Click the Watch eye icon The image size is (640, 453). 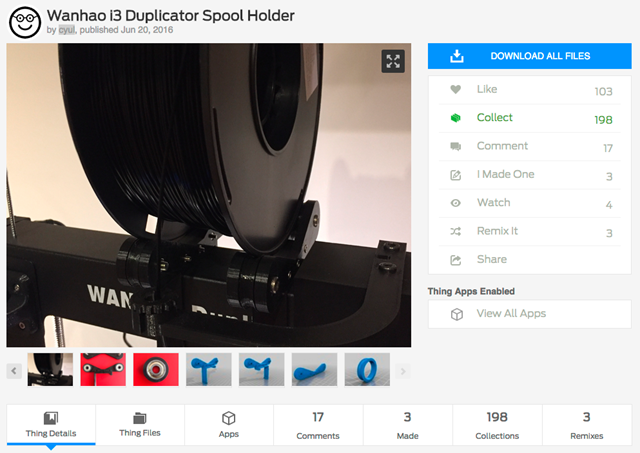click(x=456, y=203)
